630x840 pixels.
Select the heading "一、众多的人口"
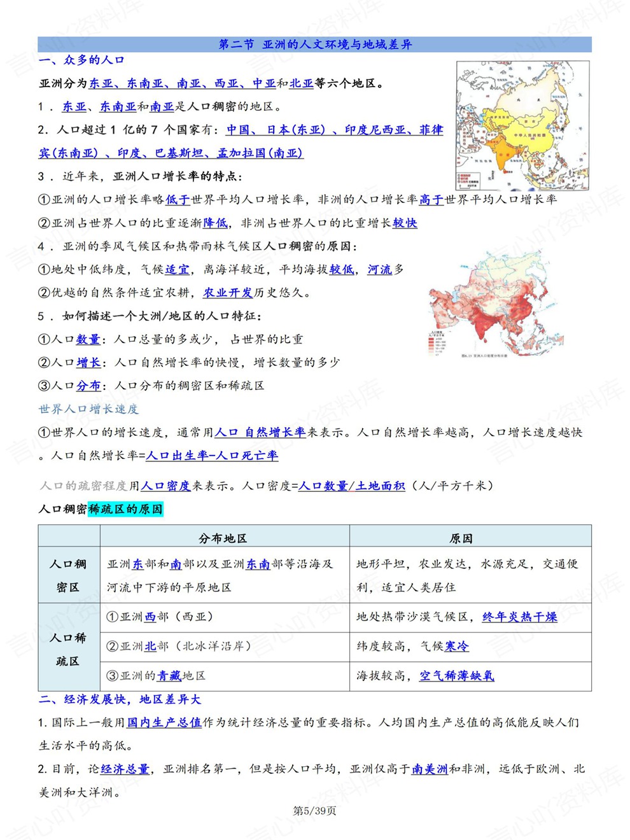coord(81,60)
